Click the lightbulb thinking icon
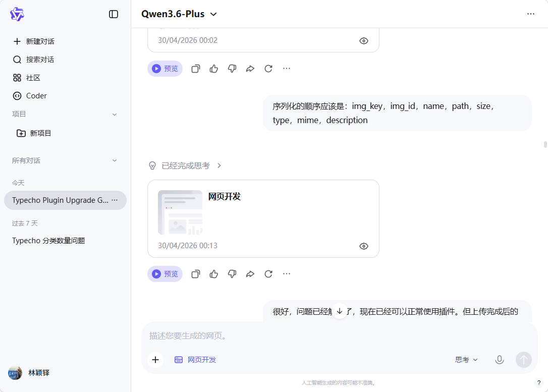Image resolution: width=548 pixels, height=392 pixels. [152, 165]
